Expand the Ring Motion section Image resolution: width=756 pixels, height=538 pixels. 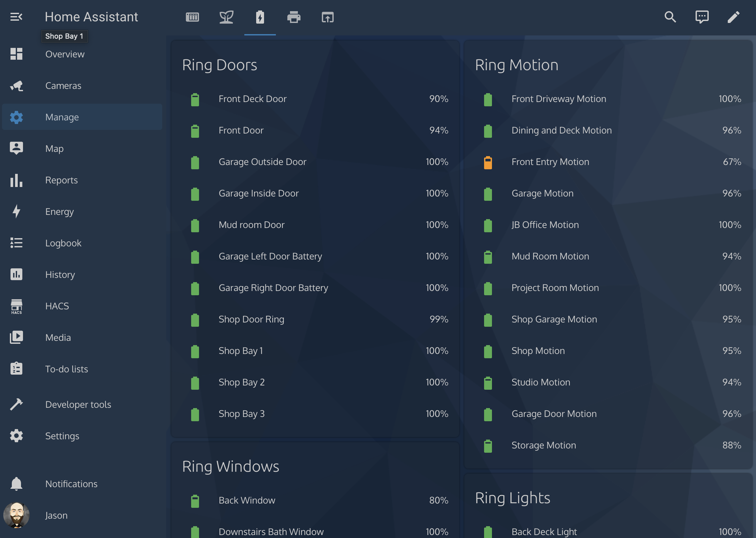click(517, 65)
